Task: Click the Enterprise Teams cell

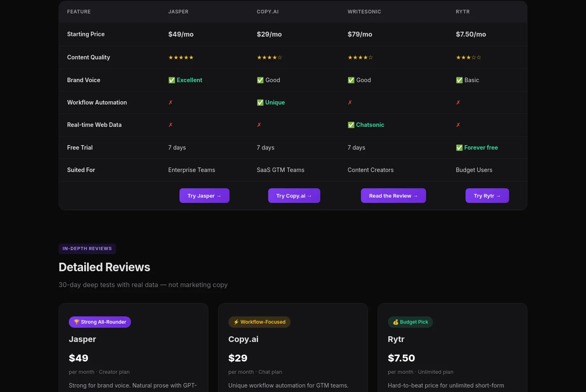Action: click(192, 170)
